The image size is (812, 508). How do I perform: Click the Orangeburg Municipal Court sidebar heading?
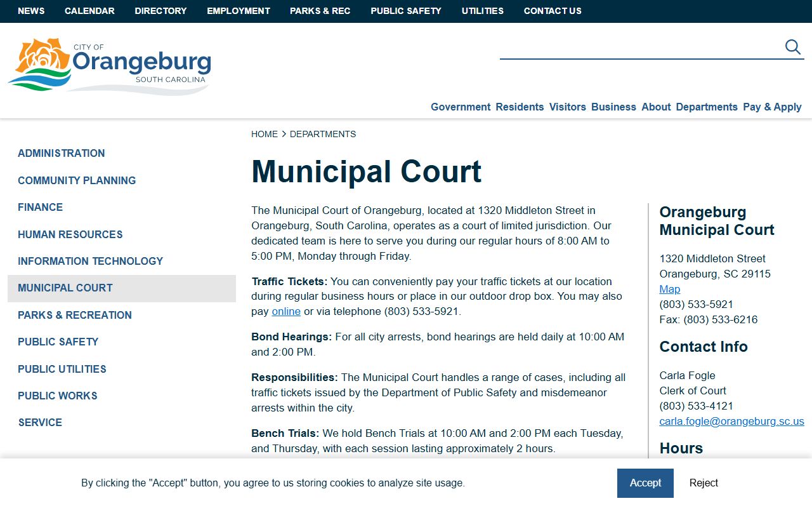click(717, 221)
